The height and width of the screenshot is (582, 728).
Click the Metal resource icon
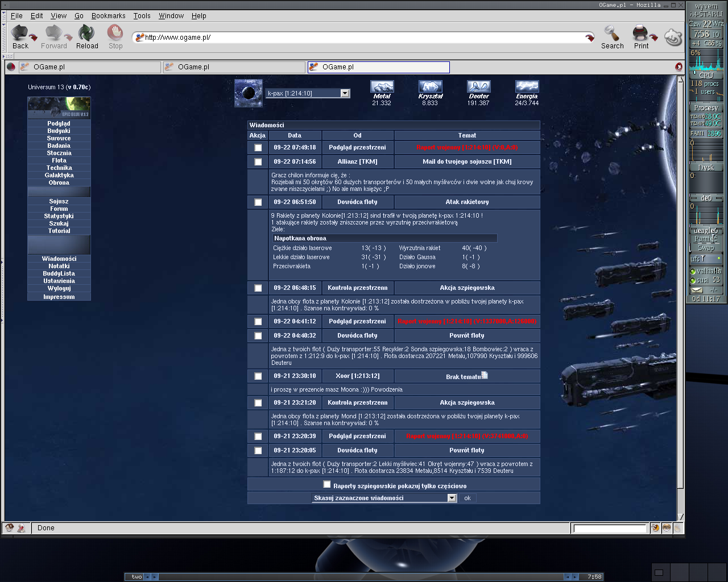pos(382,86)
